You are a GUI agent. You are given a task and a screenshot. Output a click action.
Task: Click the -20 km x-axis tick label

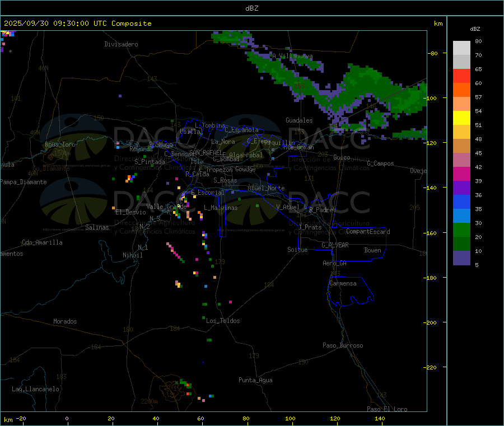(21, 419)
